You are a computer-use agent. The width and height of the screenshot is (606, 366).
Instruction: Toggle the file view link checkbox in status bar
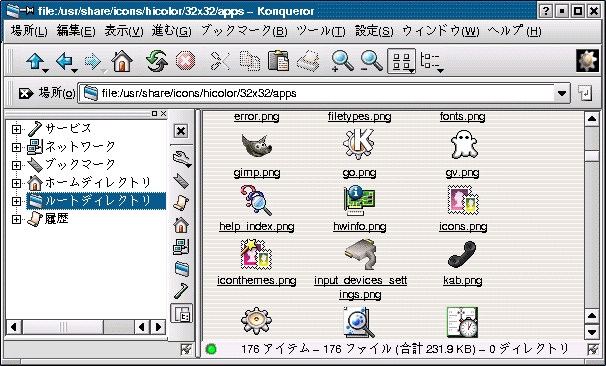(593, 349)
